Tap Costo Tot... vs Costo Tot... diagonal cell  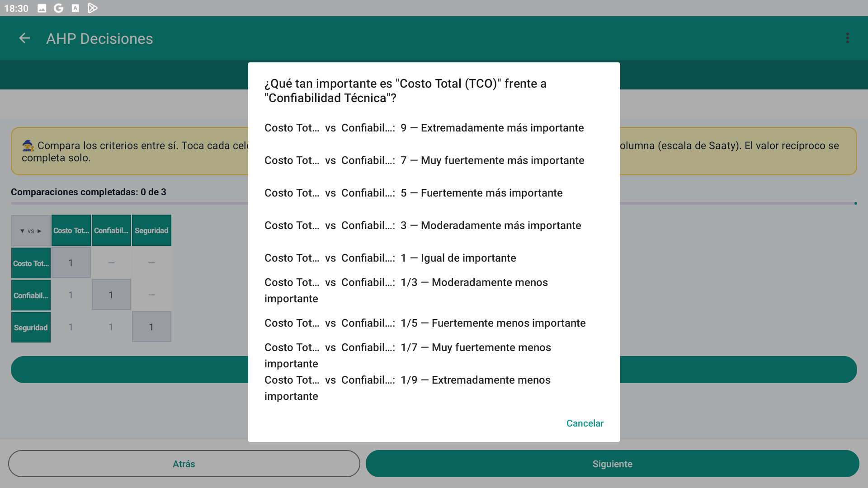pos(71,263)
